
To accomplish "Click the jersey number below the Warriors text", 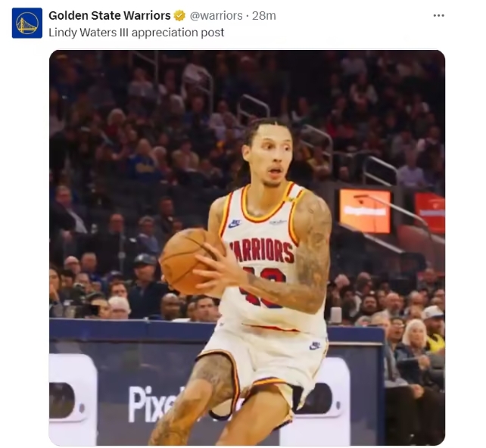I will (x=263, y=288).
